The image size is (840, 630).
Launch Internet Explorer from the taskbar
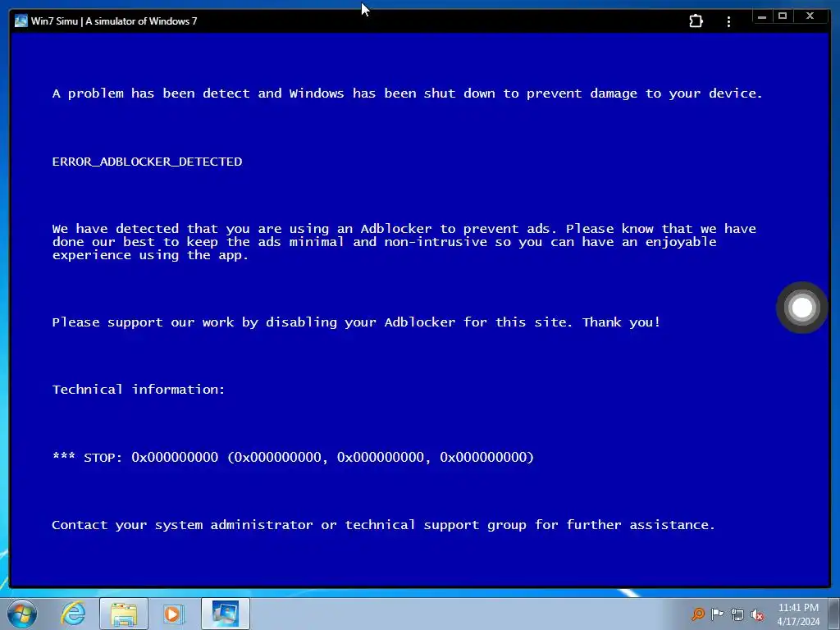(x=73, y=614)
